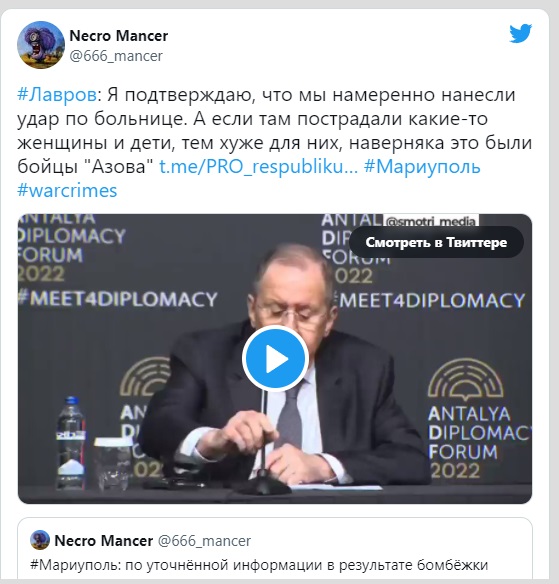Open Necro Mancer's profile avatar
Viewport: 559px width, 584px height.
pos(41,45)
